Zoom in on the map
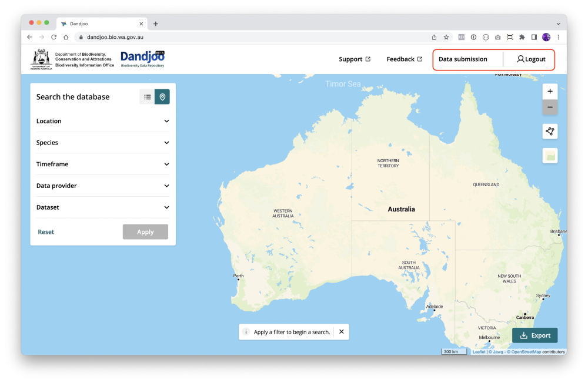 click(550, 92)
